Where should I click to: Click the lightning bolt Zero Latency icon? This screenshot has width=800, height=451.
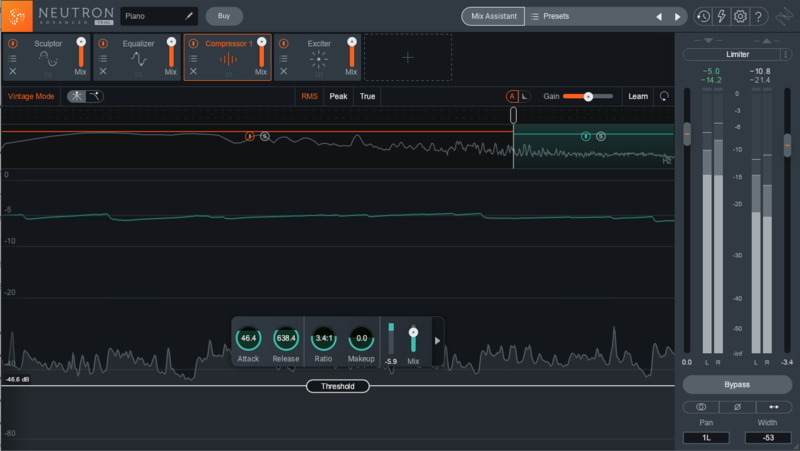pos(722,16)
